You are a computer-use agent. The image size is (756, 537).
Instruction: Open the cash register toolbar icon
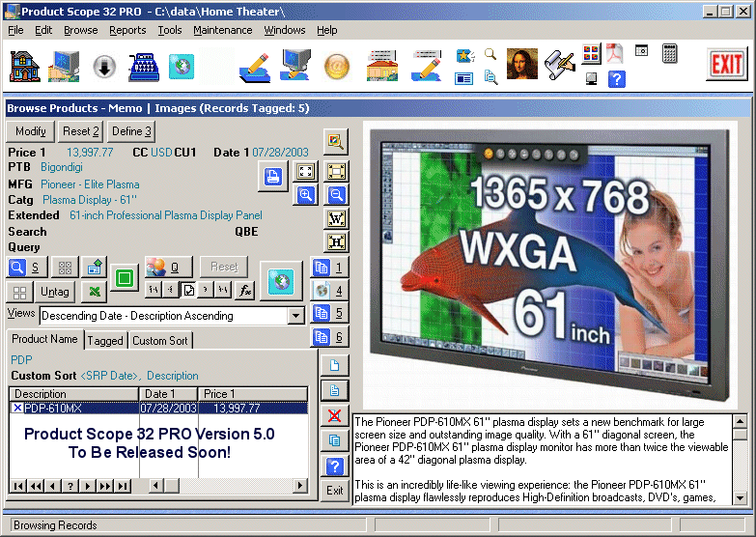[144, 66]
